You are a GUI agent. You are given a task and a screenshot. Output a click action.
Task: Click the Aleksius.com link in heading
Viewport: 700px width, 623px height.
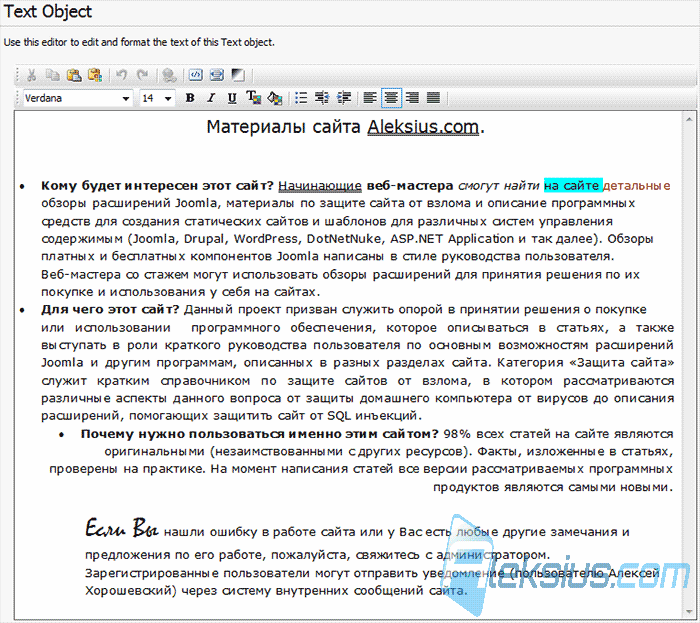[423, 127]
